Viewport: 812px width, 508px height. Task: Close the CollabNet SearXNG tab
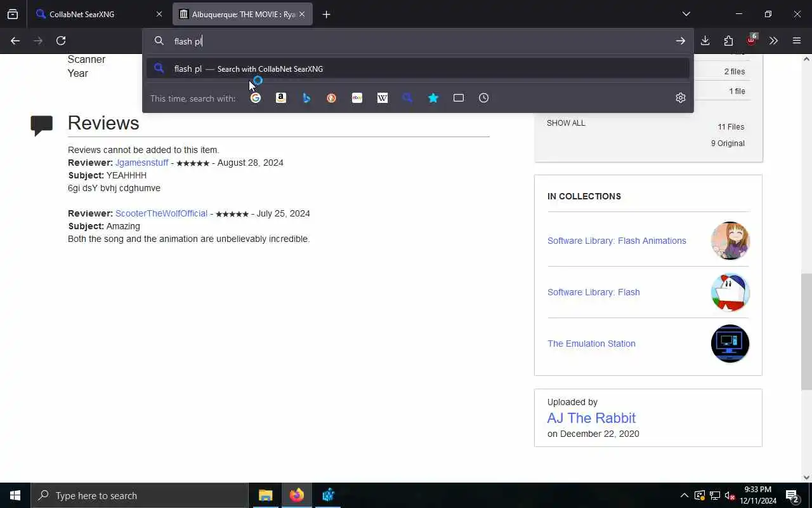tap(159, 14)
